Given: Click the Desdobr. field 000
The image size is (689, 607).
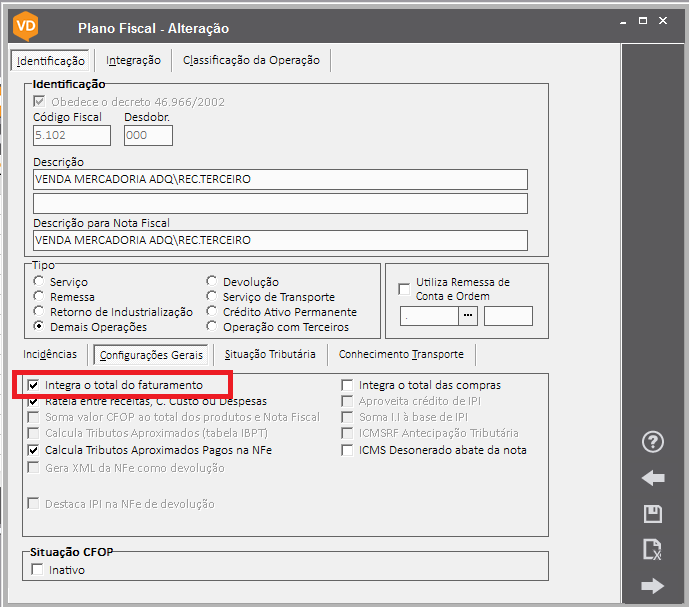Looking at the screenshot, I should (148, 135).
